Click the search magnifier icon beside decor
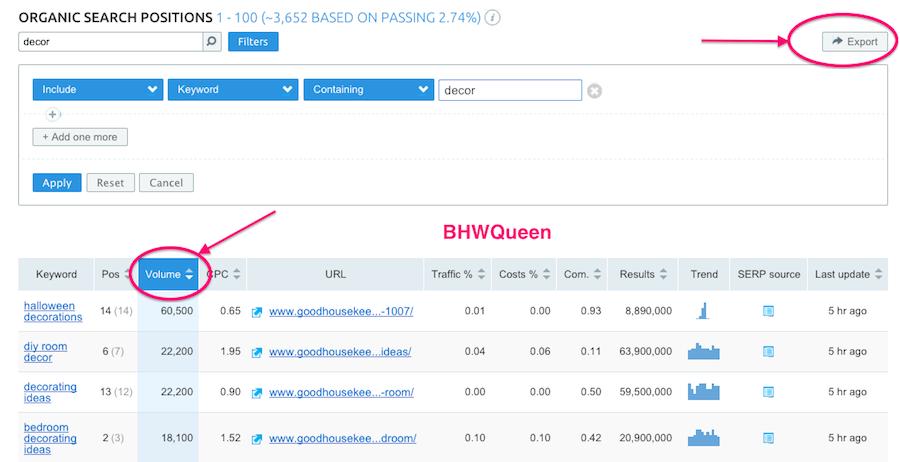The image size is (900, 462). 211,42
